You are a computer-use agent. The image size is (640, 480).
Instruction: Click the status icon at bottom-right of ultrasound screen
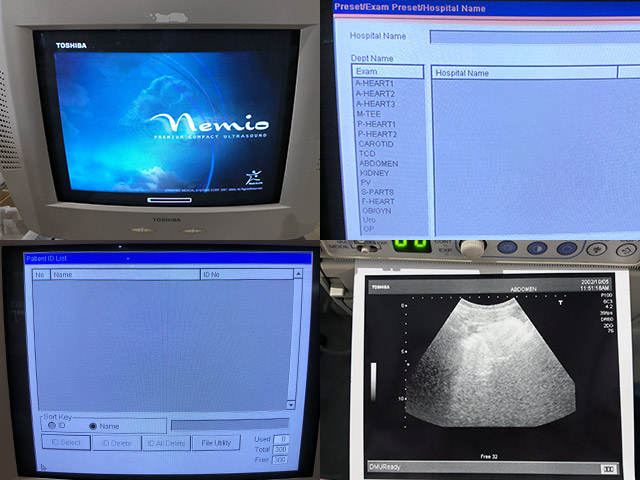(x=608, y=469)
